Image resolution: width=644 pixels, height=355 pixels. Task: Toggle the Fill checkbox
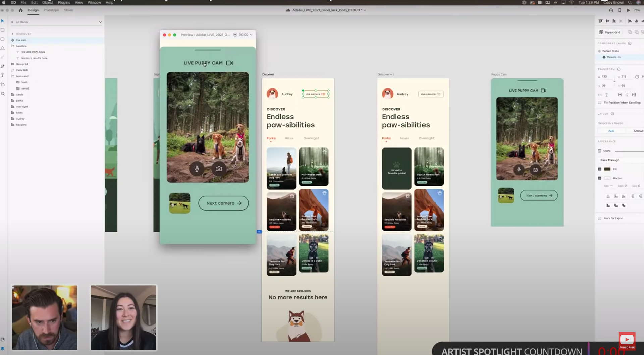pyautogui.click(x=600, y=169)
